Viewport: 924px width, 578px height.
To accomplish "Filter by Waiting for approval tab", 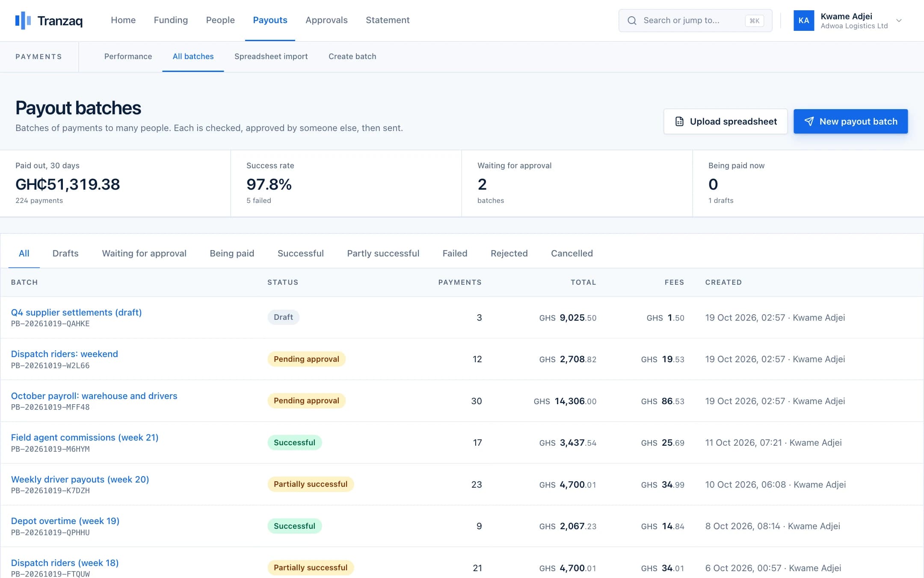I will 144,253.
